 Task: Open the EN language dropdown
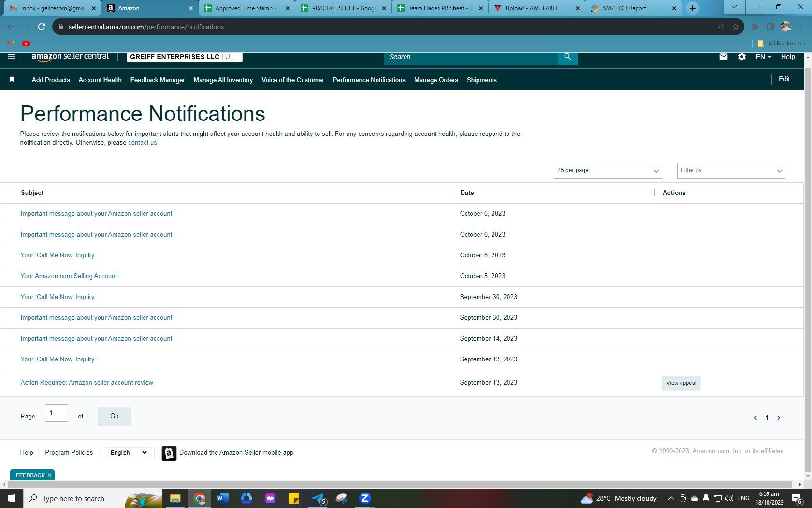764,57
